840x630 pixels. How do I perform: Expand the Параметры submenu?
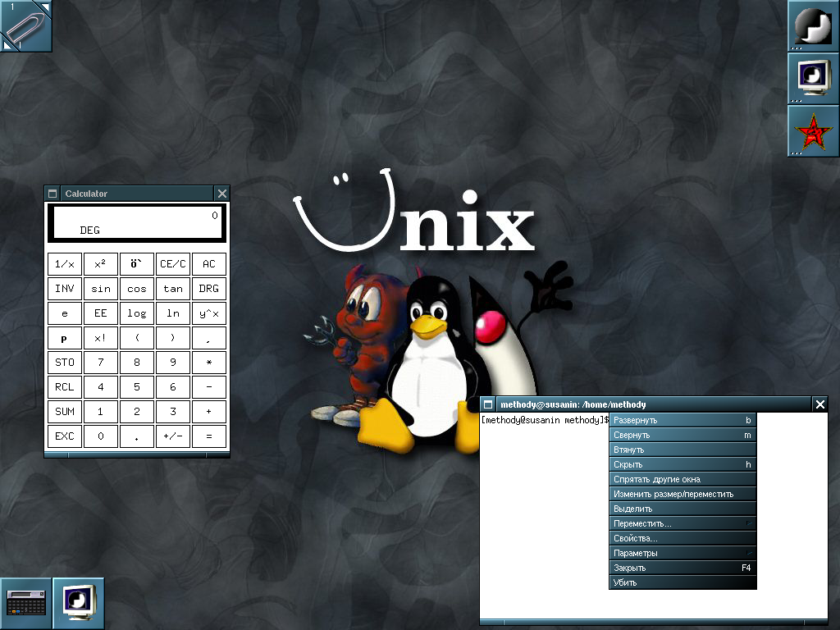(x=681, y=552)
